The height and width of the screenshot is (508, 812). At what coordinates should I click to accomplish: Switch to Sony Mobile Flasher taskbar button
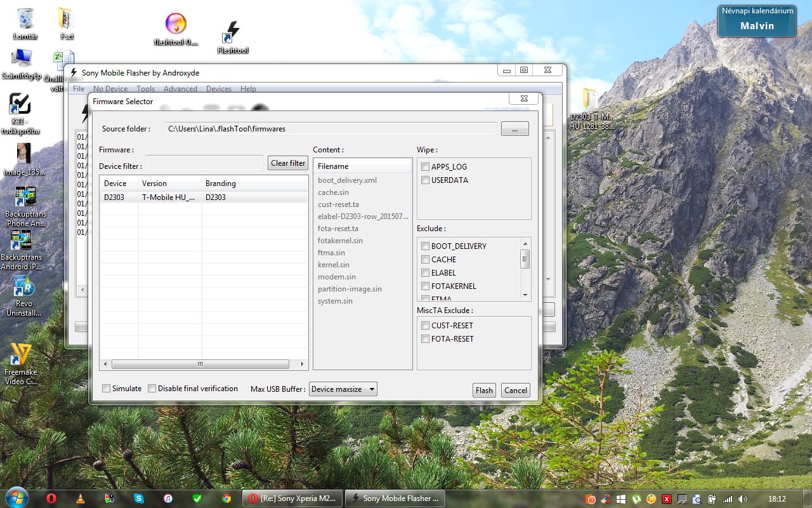point(395,498)
